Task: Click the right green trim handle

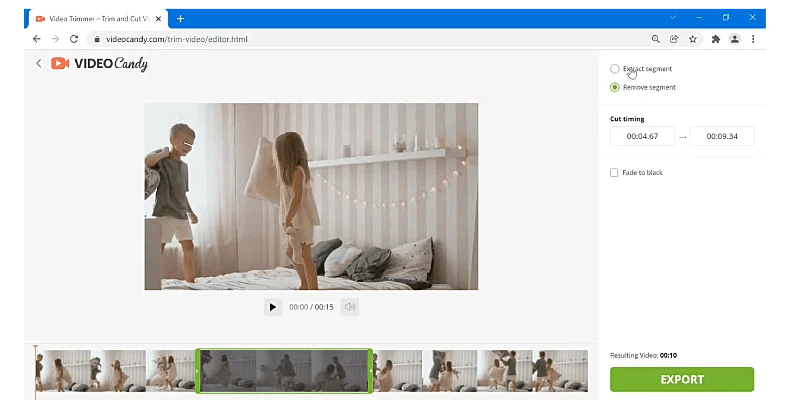Action: (x=370, y=371)
